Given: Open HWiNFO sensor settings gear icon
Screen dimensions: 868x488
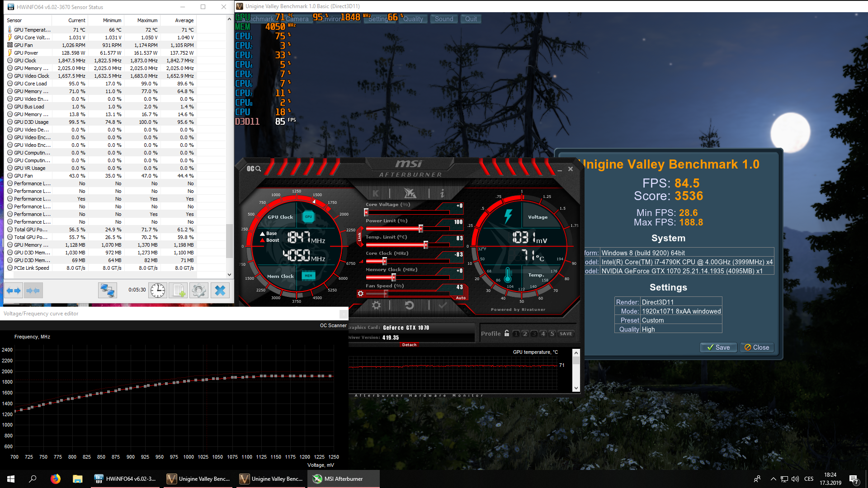Looking at the screenshot, I should tap(198, 291).
